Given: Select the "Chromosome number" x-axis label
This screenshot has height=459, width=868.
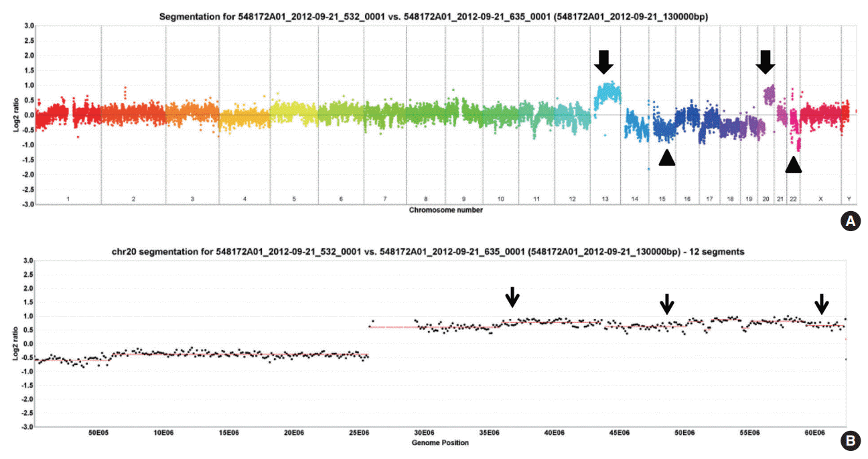Looking at the screenshot, I should 445,210.
